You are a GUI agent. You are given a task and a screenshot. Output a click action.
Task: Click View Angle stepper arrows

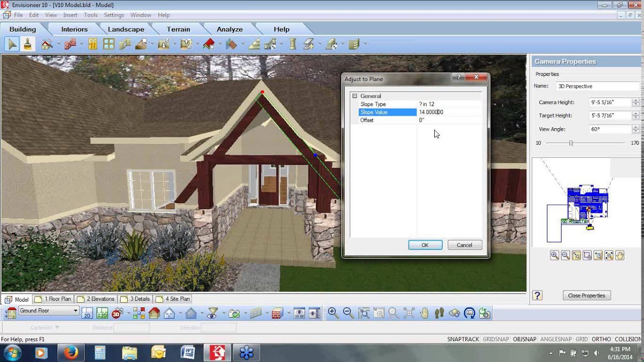click(635, 129)
